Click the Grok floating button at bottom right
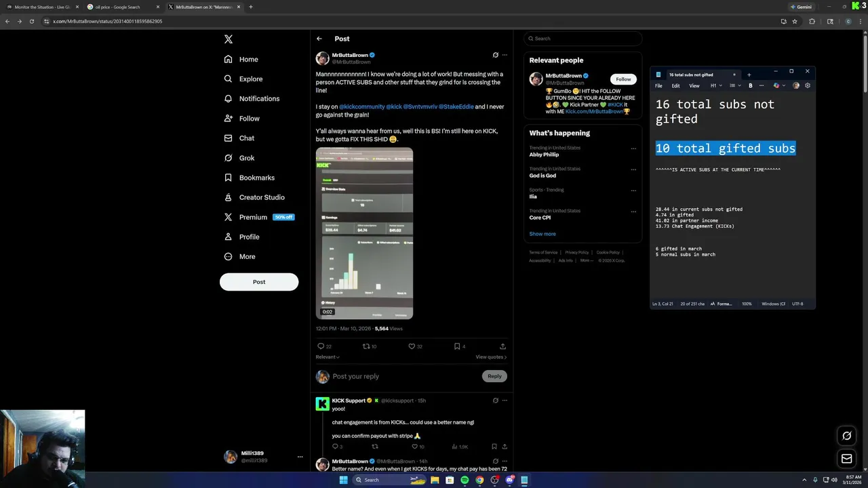 click(x=846, y=436)
